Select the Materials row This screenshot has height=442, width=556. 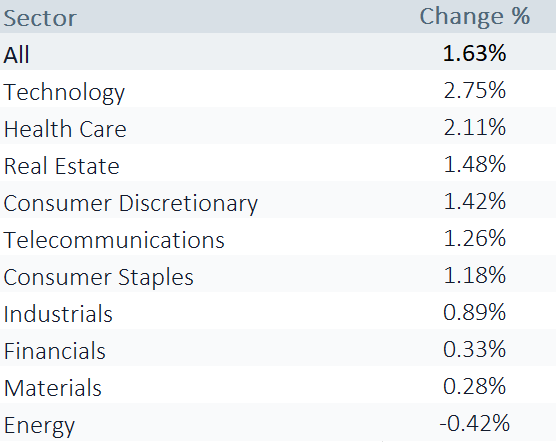pos(278,384)
